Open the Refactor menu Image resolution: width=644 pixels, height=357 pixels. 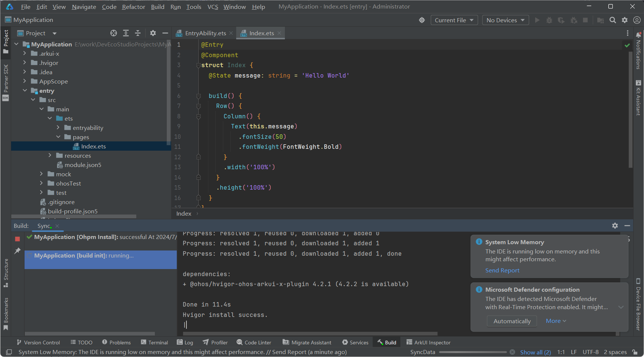pos(133,7)
